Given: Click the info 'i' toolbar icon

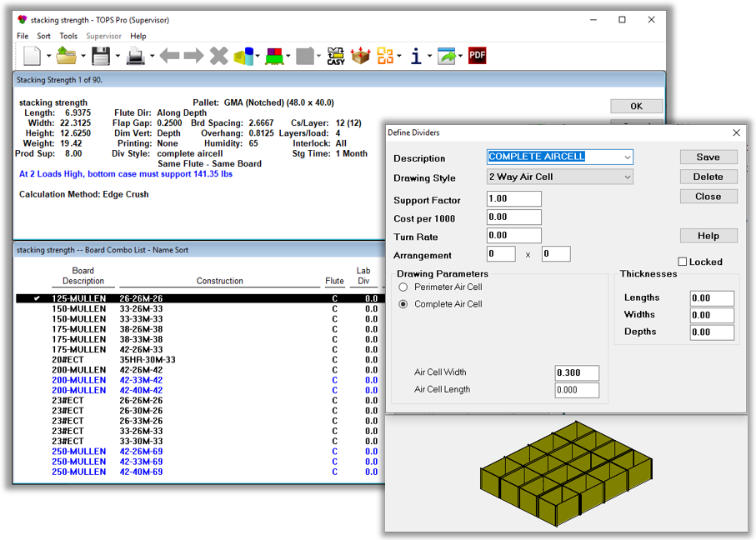Looking at the screenshot, I should click(x=415, y=56).
